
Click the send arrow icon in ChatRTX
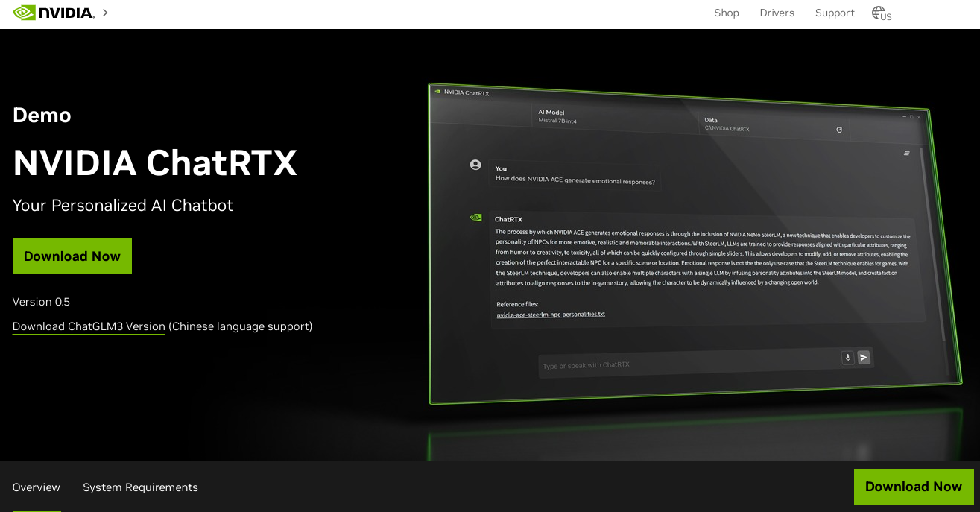click(x=864, y=358)
